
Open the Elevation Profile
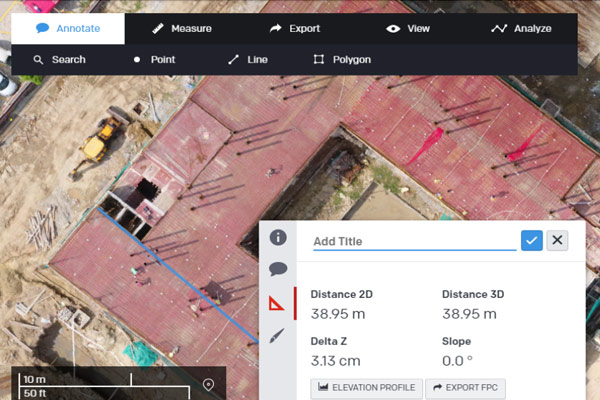pyautogui.click(x=367, y=388)
